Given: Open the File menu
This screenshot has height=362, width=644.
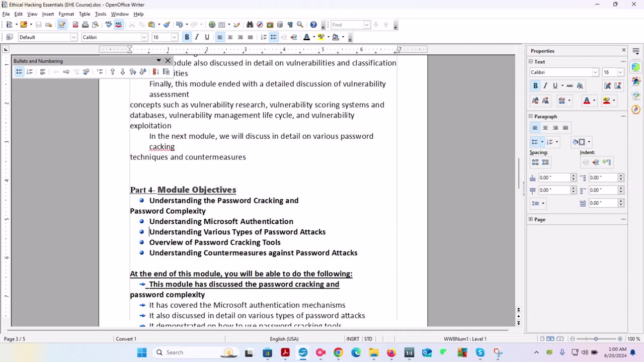Looking at the screenshot, I should 6,14.
